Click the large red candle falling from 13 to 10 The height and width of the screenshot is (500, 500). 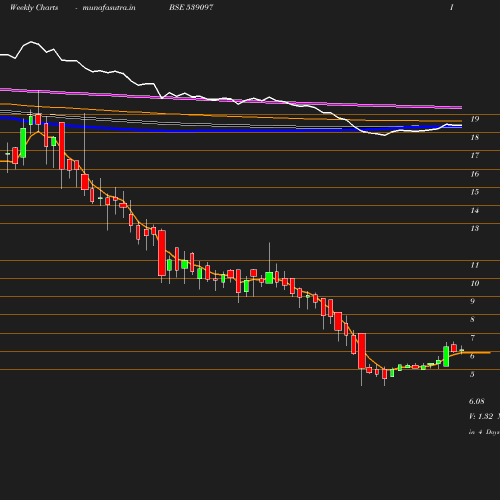point(162,253)
